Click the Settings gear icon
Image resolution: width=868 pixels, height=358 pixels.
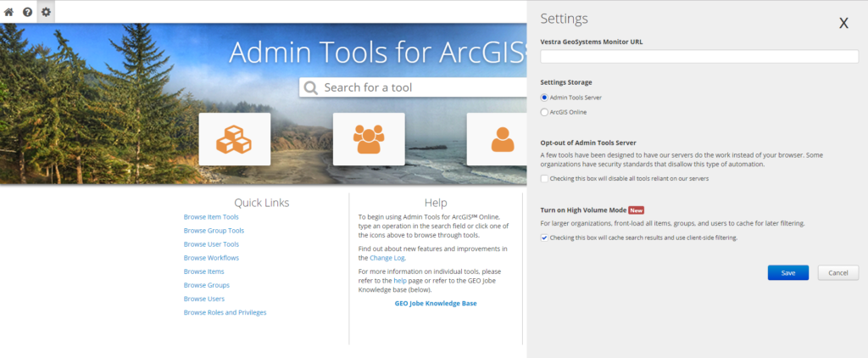pyautogui.click(x=46, y=12)
